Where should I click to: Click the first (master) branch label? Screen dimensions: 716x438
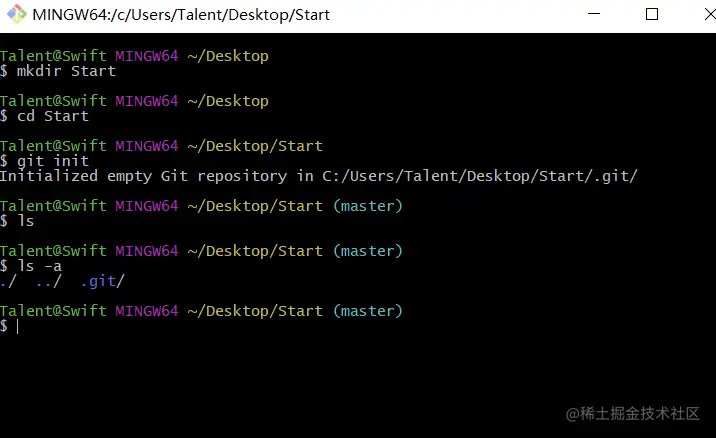(368, 206)
